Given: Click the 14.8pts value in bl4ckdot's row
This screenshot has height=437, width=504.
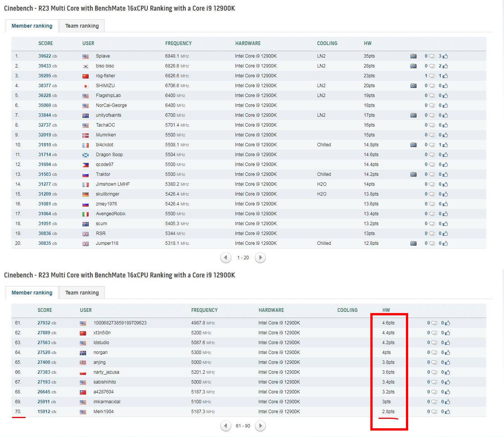Looking at the screenshot, I should pos(371,145).
